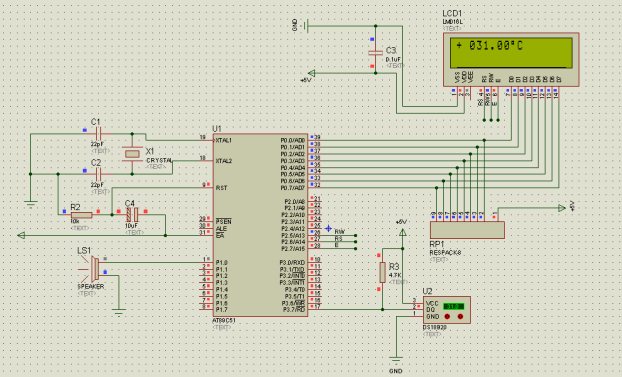Click the SPEAKER part label
Image resolution: width=622 pixels, height=377 pixels.
90,287
